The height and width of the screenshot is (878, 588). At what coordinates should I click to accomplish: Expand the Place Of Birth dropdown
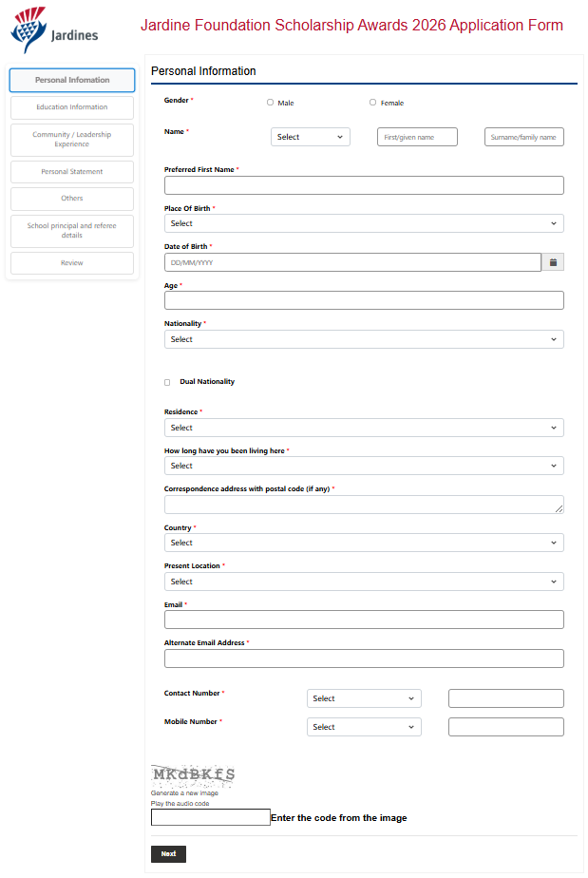pyautogui.click(x=364, y=224)
